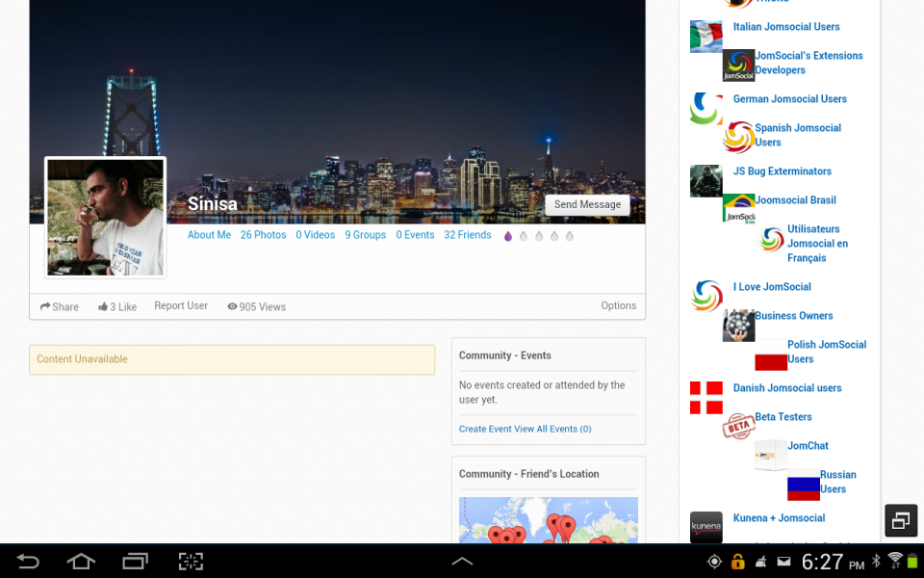Tap the Android home button
The height and width of the screenshot is (578, 924).
click(x=81, y=561)
